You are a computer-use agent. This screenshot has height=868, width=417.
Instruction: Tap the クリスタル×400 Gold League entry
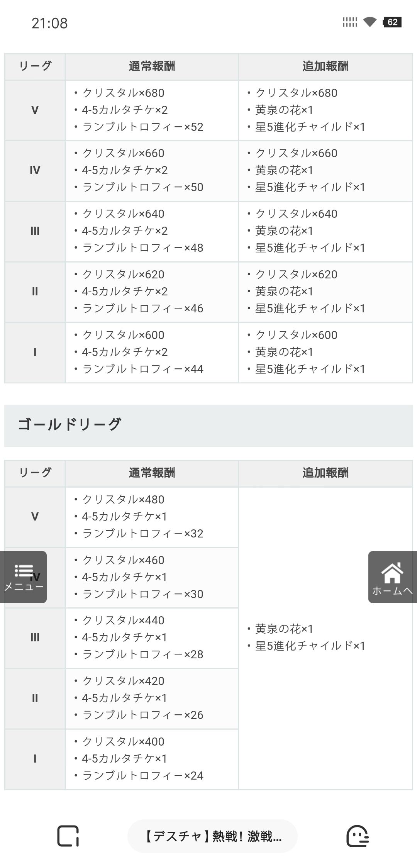tap(123, 742)
